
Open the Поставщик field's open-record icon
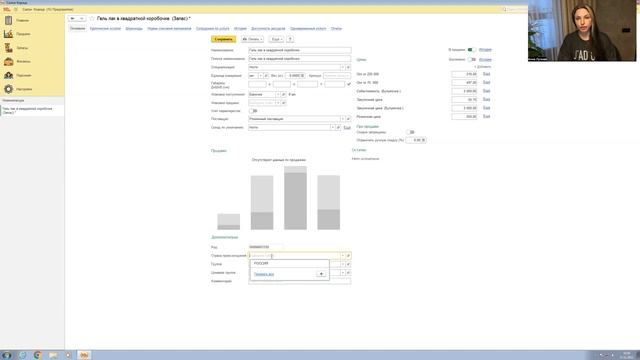coord(348,119)
